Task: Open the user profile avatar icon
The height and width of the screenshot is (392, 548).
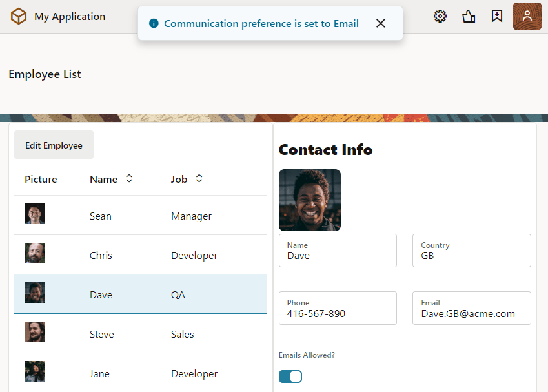Action: [527, 16]
